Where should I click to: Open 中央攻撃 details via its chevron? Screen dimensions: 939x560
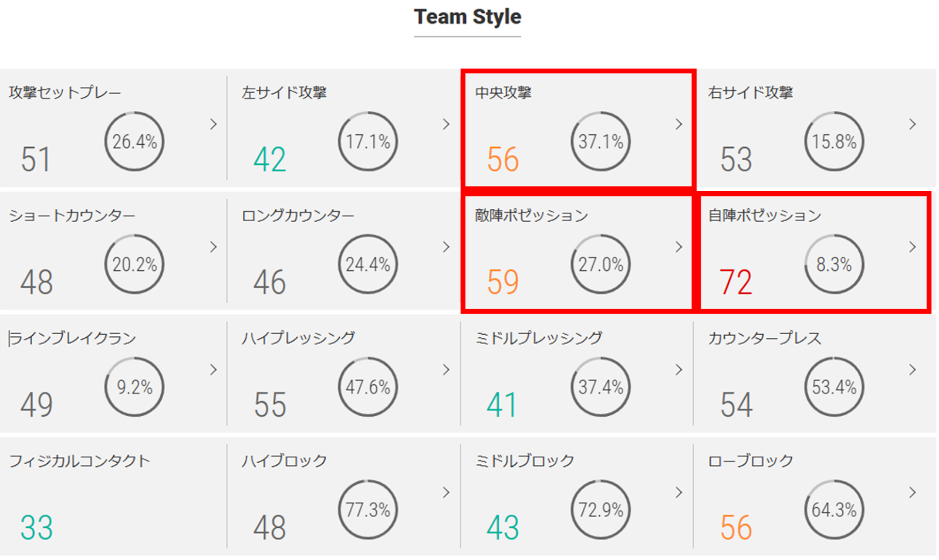click(679, 124)
